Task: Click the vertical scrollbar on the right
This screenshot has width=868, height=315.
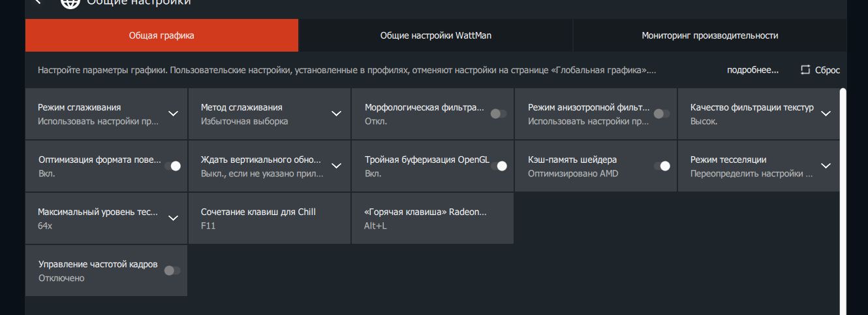Action: [x=843, y=196]
